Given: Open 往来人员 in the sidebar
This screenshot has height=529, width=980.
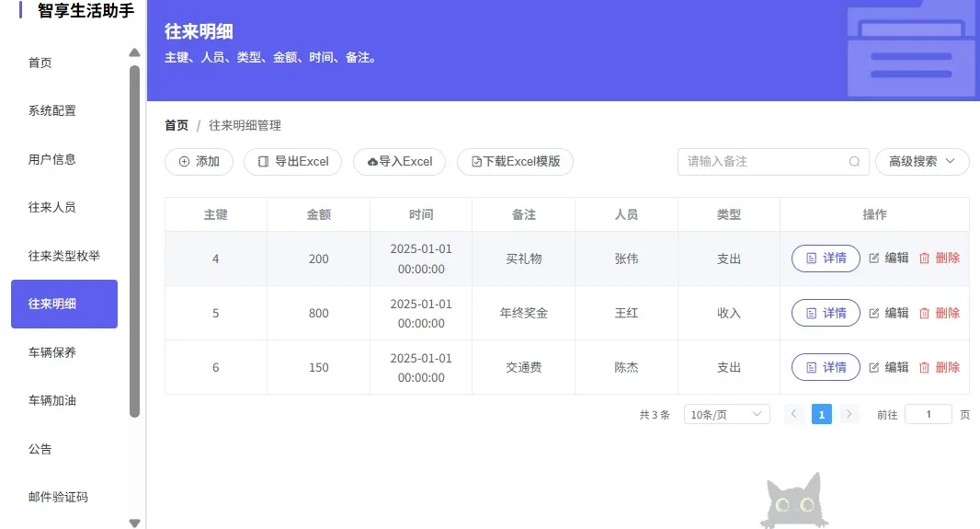Looking at the screenshot, I should click(64, 207).
